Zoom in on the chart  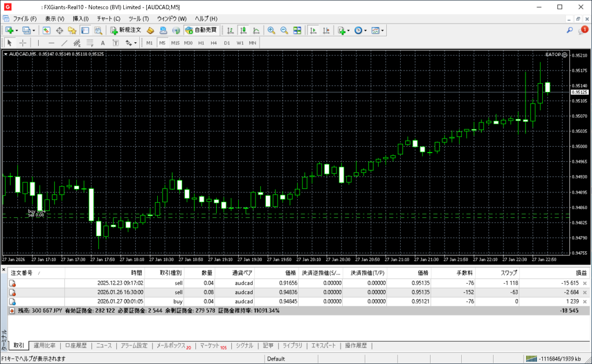coord(271,30)
